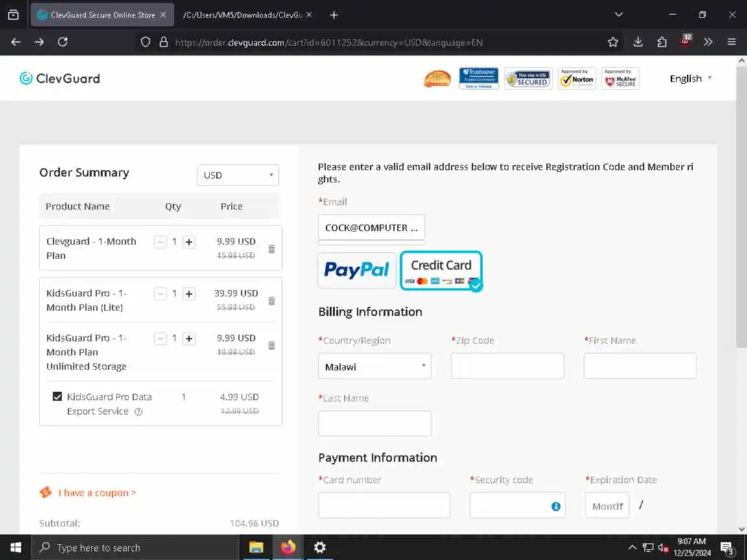Decrease KidsGuard Pro Lite plan quantity
This screenshot has height=560, width=747.
[x=161, y=294]
